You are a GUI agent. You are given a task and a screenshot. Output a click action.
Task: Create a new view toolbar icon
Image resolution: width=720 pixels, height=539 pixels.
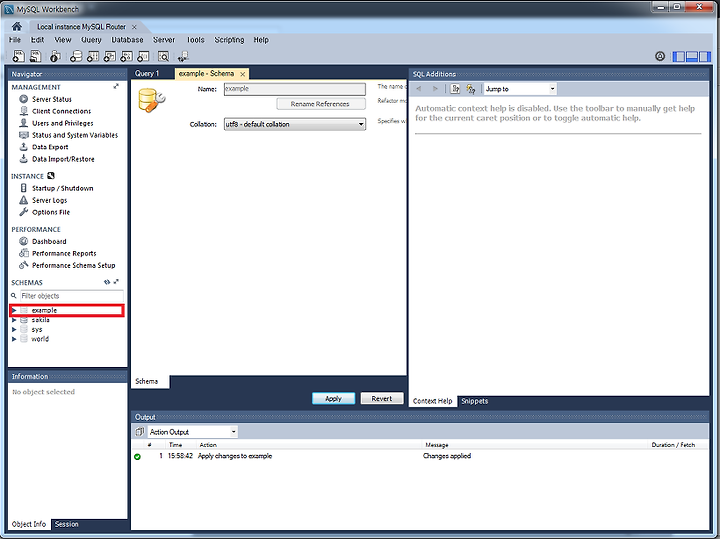click(x=110, y=56)
